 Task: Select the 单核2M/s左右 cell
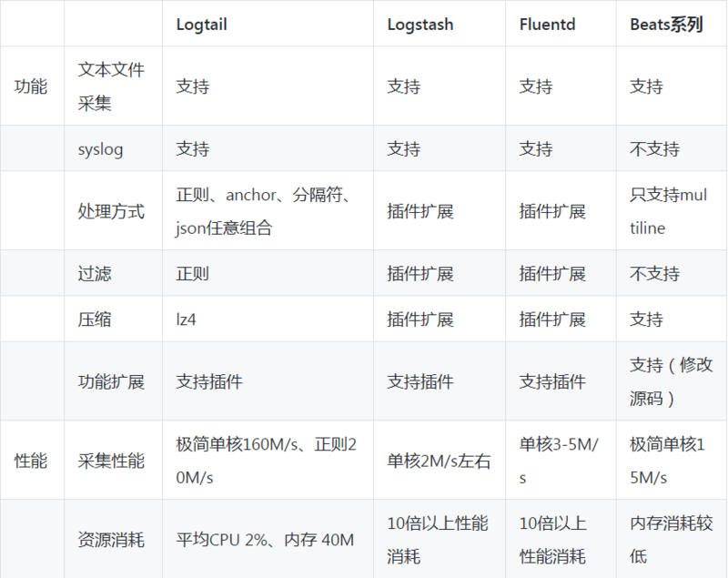[x=439, y=461]
